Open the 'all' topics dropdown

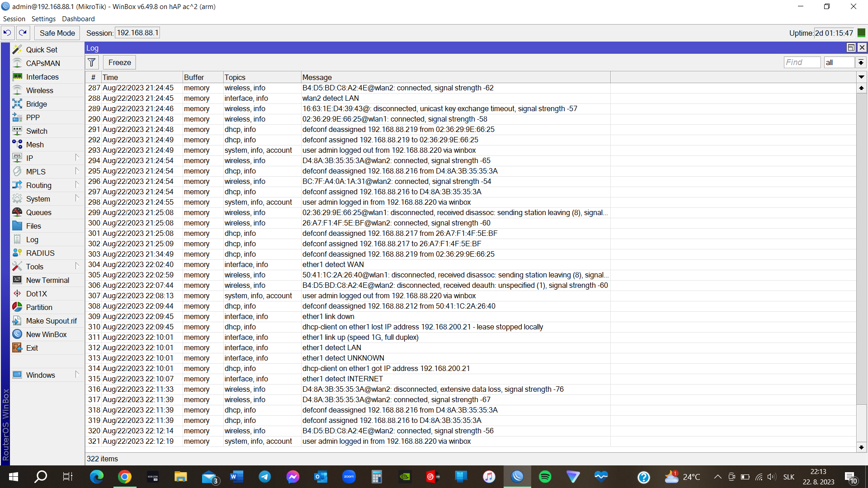[x=861, y=62]
